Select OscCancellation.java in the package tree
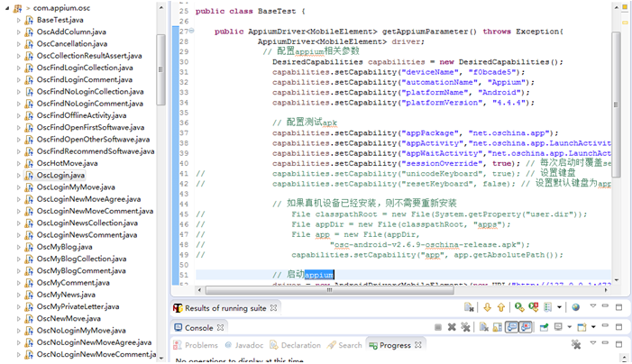Viewport: 632px width, 364px height. (72, 44)
